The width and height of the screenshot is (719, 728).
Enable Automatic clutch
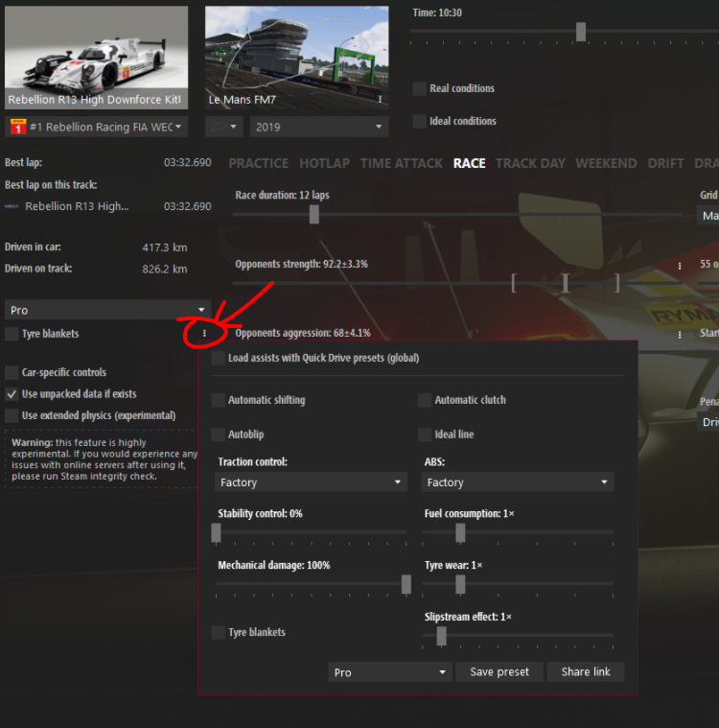point(425,400)
